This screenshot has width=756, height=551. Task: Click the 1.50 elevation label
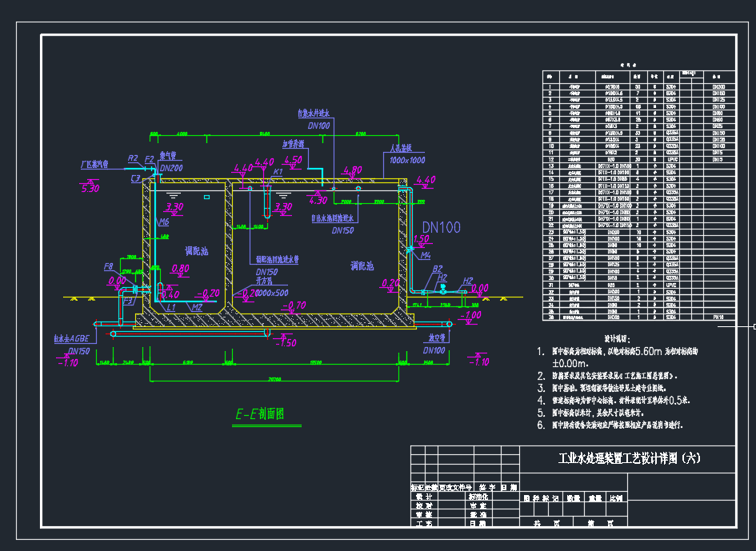(421, 238)
